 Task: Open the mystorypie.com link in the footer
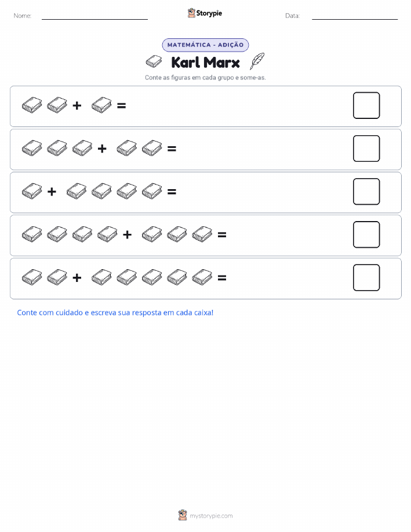tap(211, 516)
